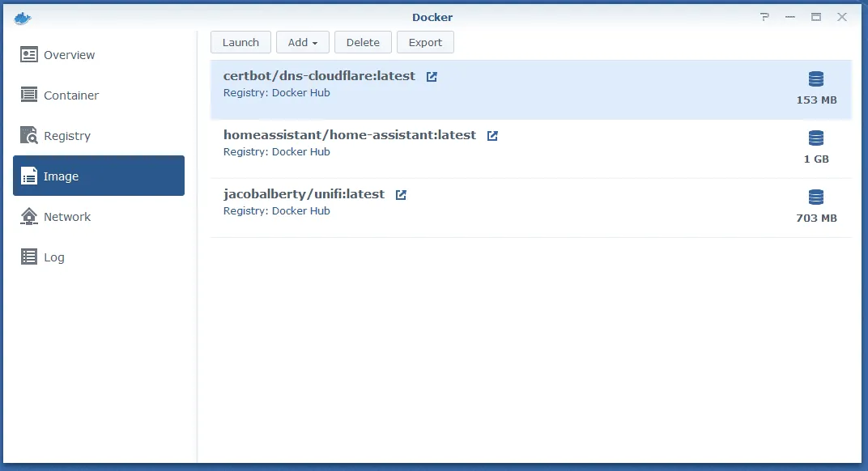Screen dimensions: 868x471
Task: Click the 1 GB size value
Action: pos(816,159)
